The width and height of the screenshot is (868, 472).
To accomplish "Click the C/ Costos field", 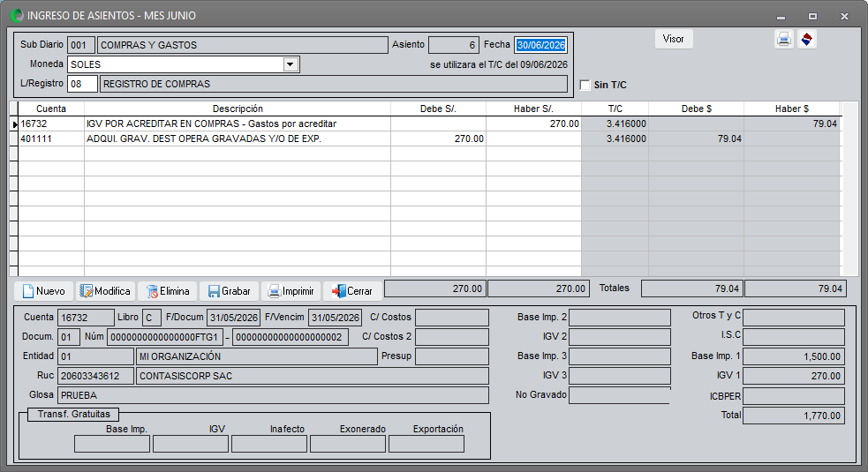I will coord(452,318).
